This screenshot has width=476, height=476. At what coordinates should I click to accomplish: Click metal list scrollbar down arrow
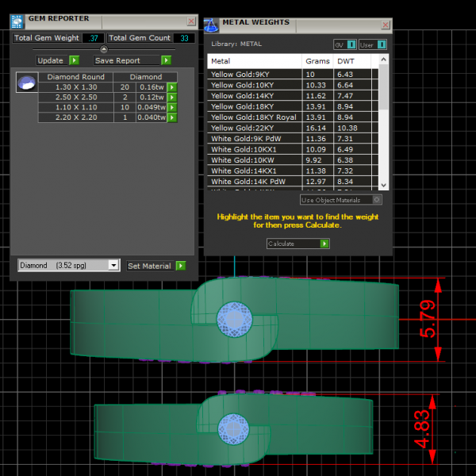pyautogui.click(x=384, y=186)
